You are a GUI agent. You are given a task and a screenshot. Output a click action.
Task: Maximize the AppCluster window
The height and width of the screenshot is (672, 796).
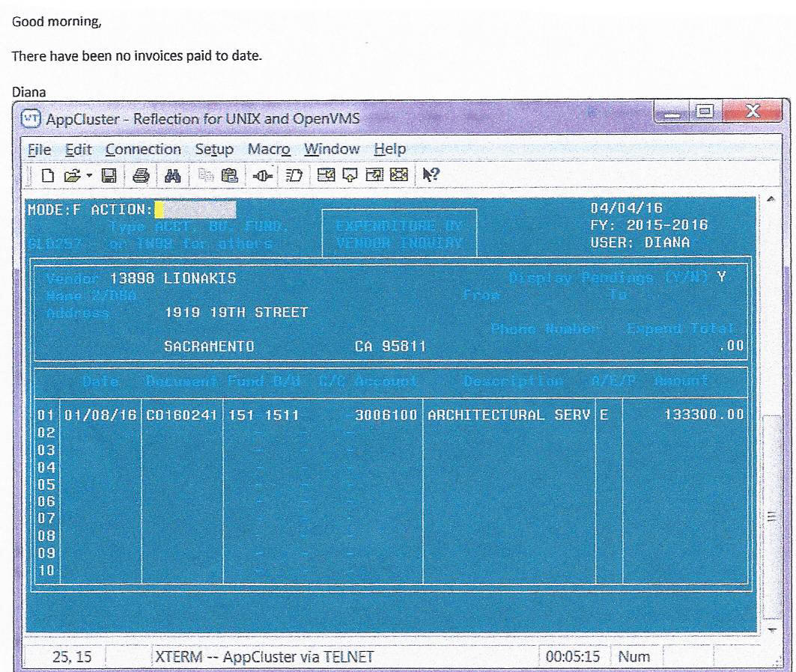tap(705, 112)
